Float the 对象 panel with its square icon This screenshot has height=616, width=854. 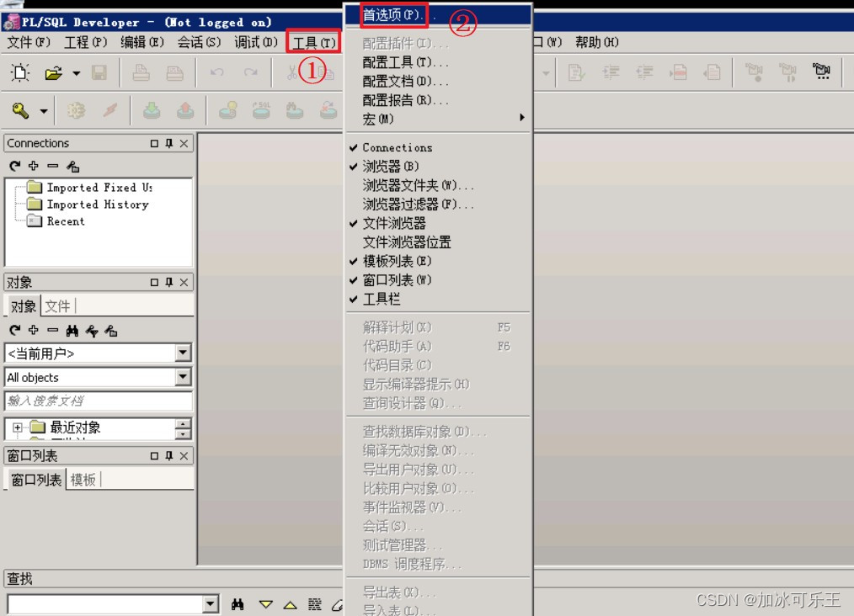click(154, 282)
